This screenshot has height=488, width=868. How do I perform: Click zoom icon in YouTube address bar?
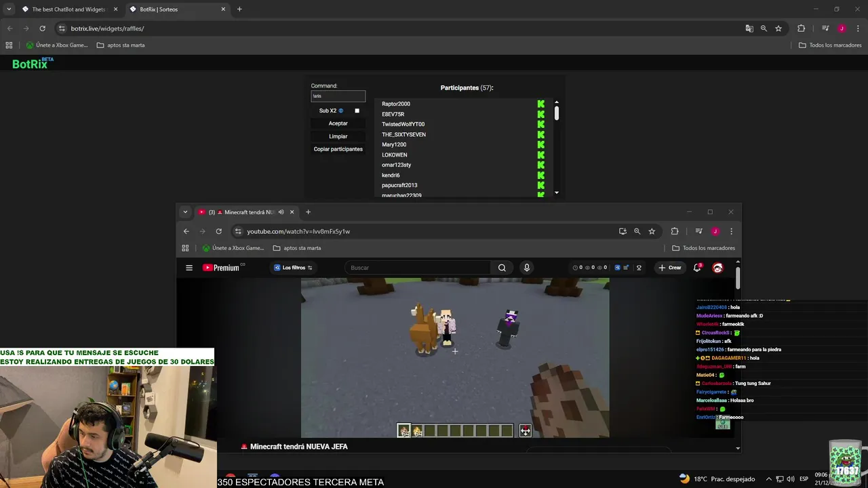tap(637, 231)
